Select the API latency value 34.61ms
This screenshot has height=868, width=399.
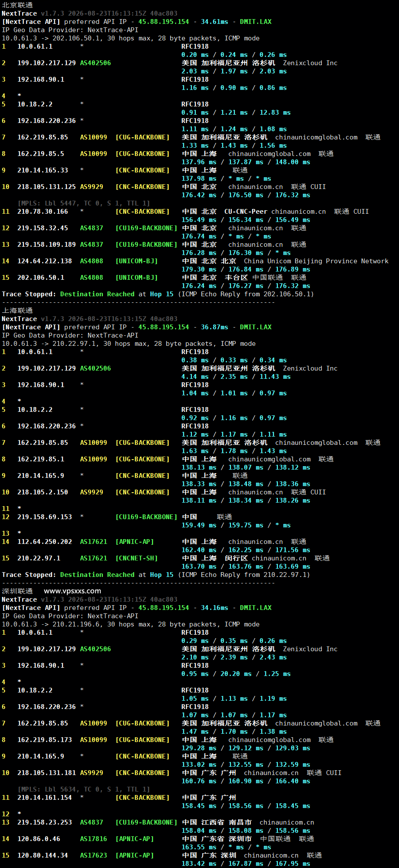tap(214, 22)
